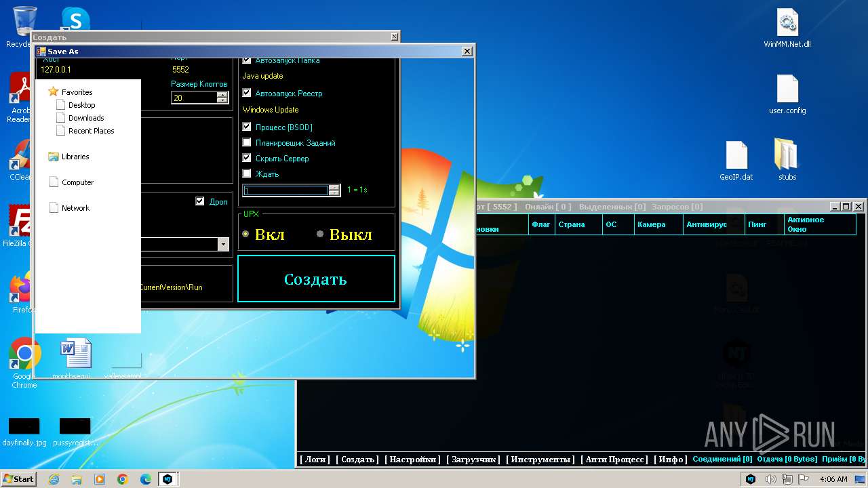Select Network in the navigation pane
Viewport: 868px width, 488px height.
pos(69,208)
